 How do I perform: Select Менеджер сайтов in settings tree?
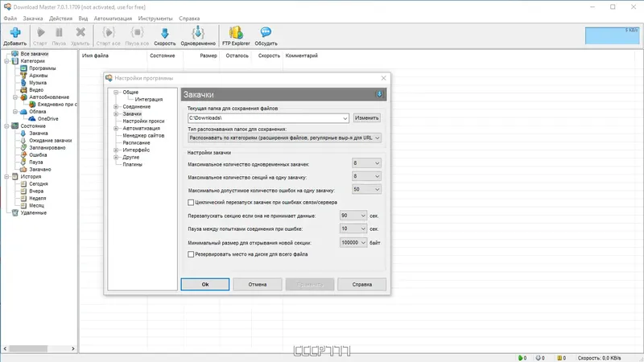click(143, 135)
